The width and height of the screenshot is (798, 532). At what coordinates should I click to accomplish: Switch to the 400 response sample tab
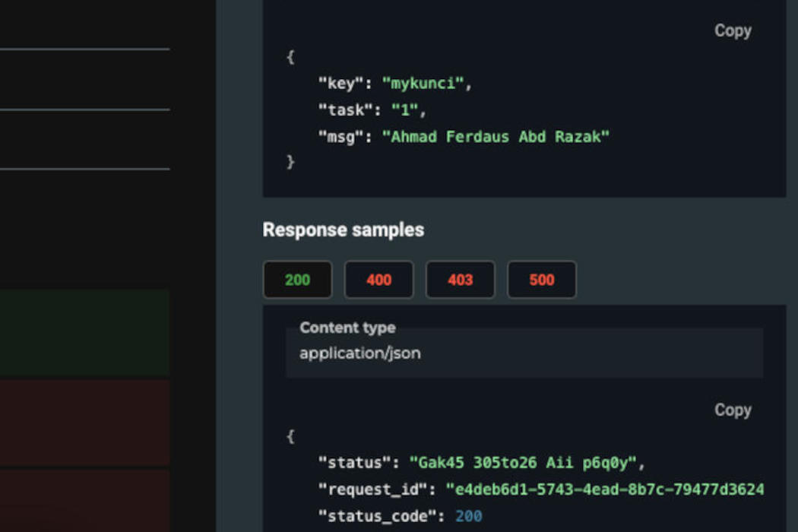tap(378, 280)
